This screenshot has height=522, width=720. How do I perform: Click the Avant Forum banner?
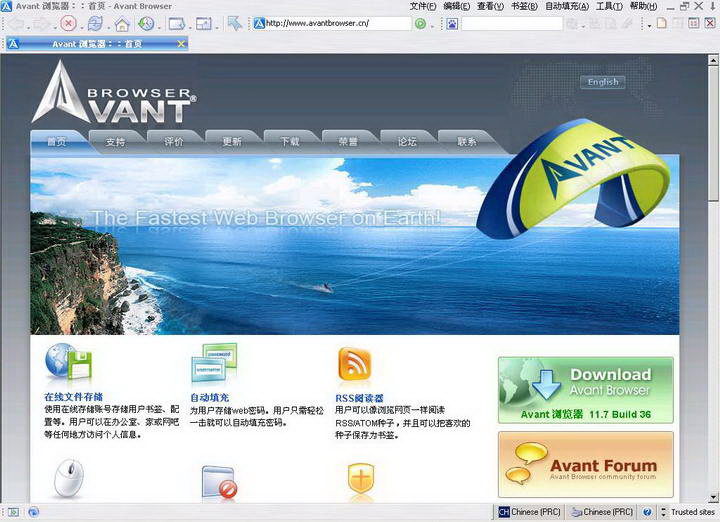tap(586, 464)
